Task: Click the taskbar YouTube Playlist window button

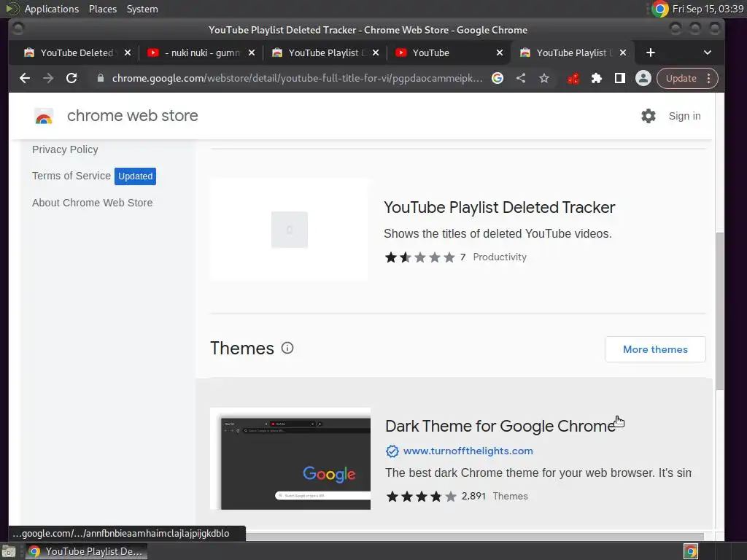Action: pyautogui.click(x=86, y=551)
